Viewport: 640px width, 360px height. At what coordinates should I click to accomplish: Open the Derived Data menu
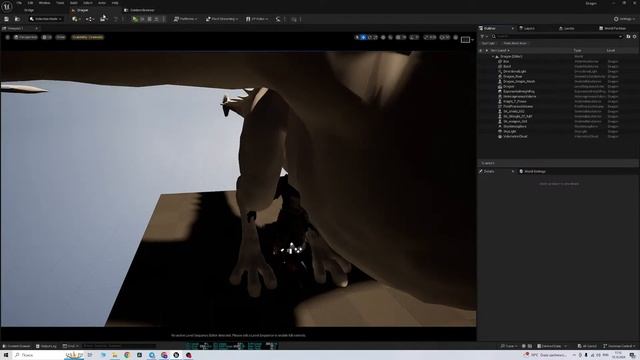tap(551, 346)
